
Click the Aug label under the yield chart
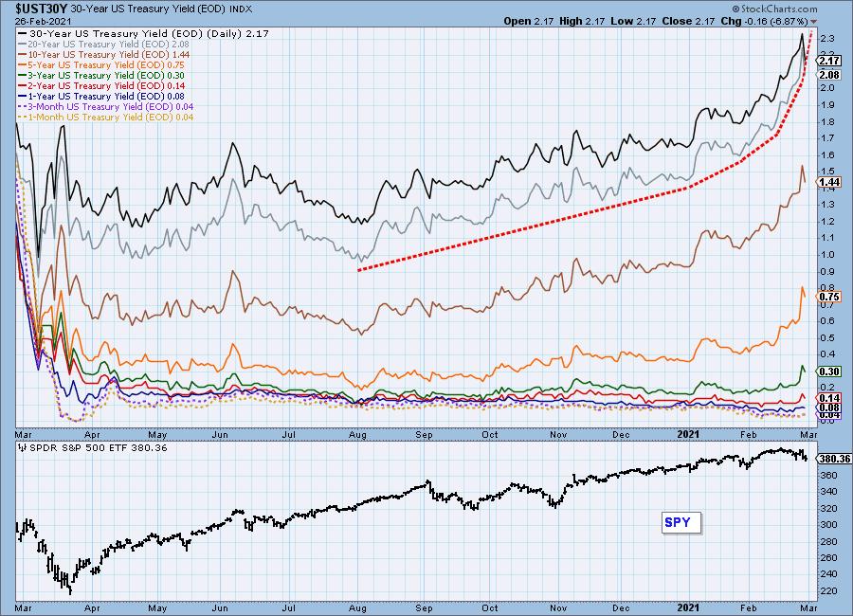tap(357, 435)
